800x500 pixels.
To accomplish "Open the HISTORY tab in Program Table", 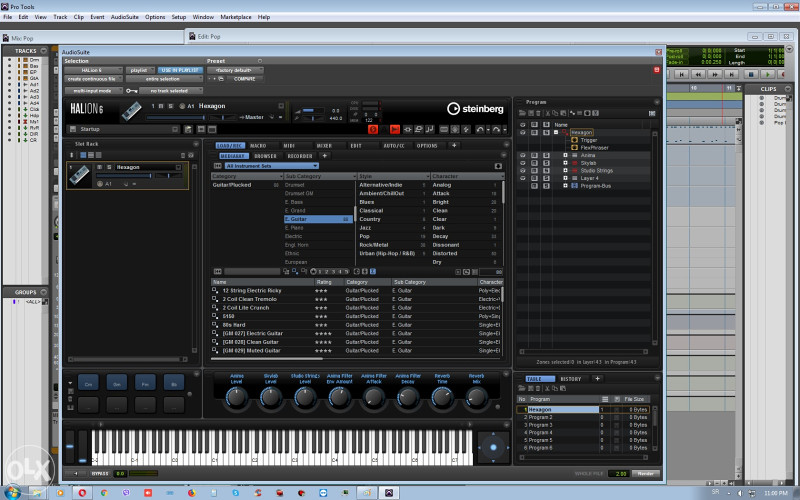I will 571,379.
